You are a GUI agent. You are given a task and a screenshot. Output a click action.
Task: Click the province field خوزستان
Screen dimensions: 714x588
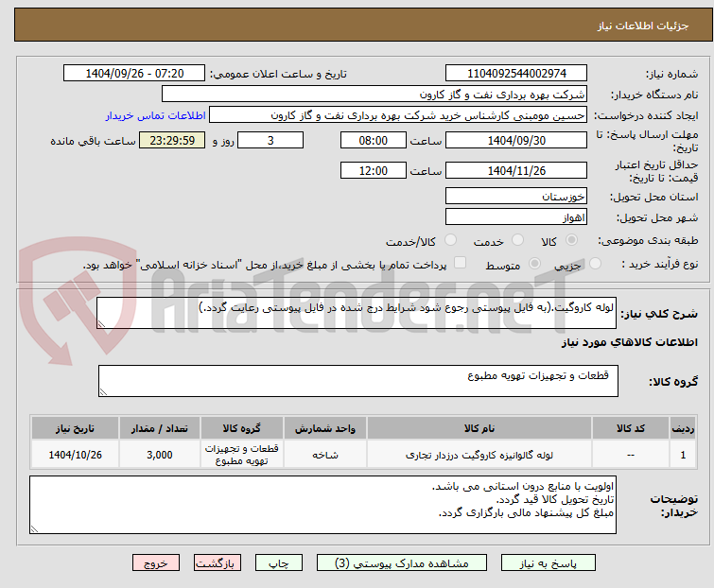tap(516, 196)
